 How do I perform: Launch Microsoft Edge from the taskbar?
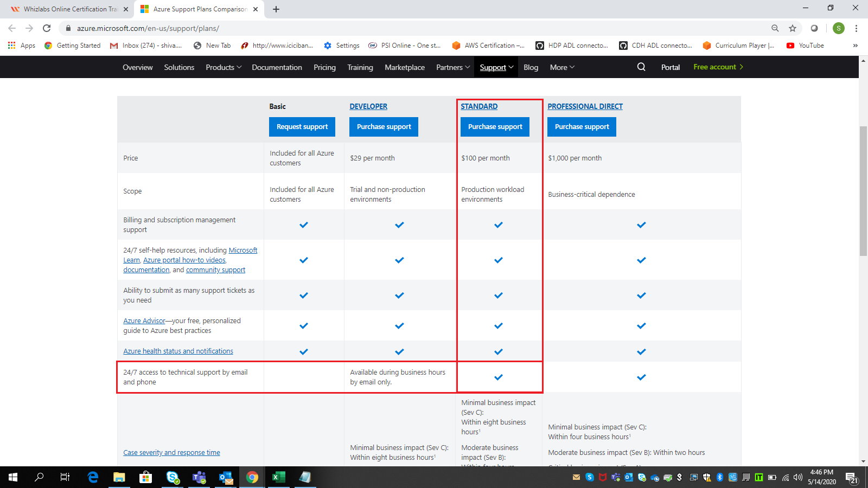coord(93,477)
